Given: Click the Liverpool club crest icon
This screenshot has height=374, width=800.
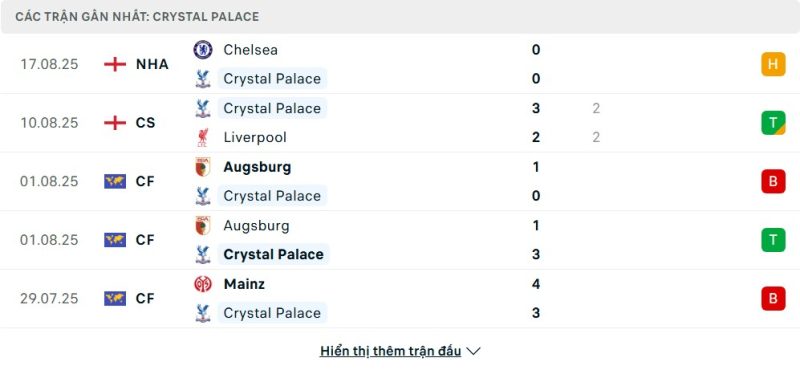Looking at the screenshot, I should click(203, 138).
